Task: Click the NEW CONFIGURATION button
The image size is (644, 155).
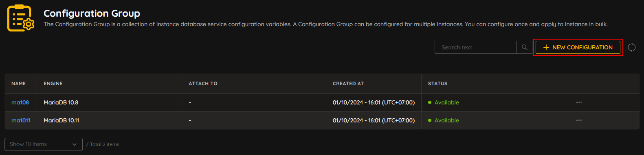Action: click(x=578, y=47)
